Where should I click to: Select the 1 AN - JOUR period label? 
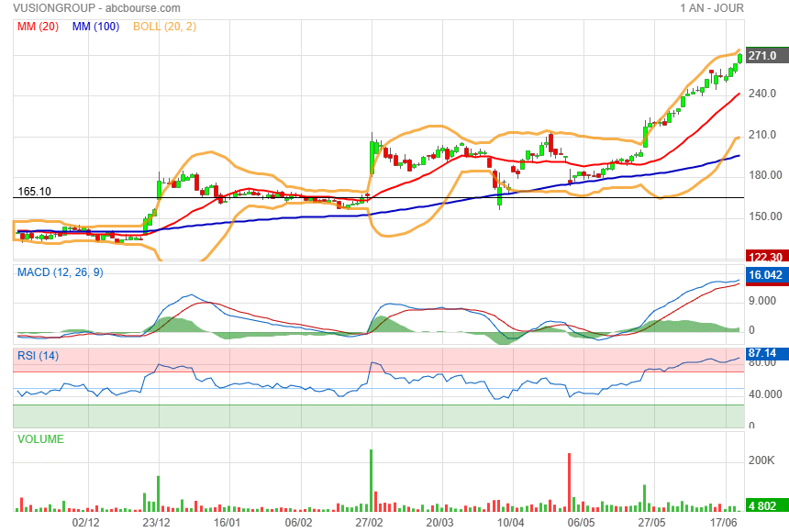tap(711, 8)
